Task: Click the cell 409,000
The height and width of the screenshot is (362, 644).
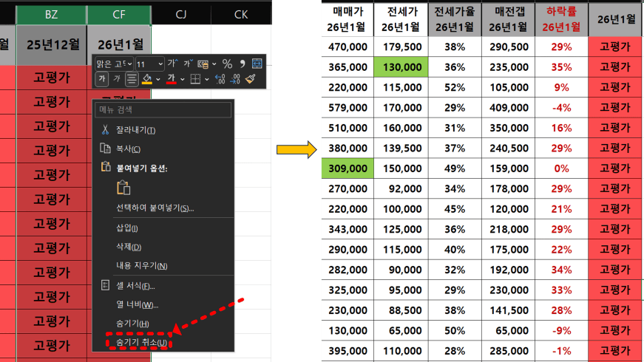Action: [509, 108]
